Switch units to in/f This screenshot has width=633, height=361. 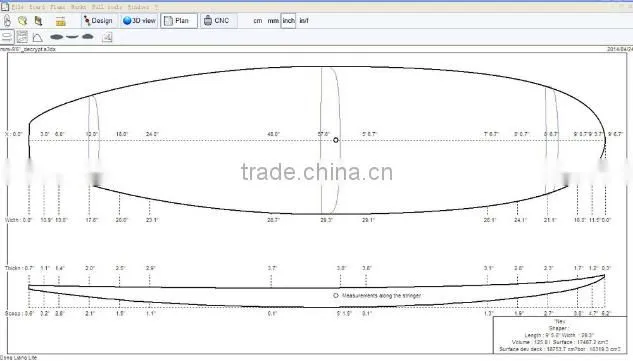point(304,21)
